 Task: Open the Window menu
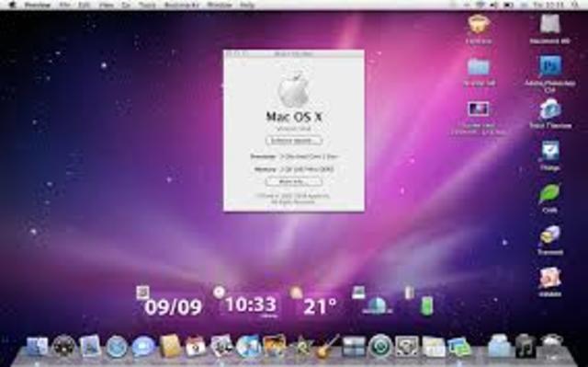click(x=220, y=6)
